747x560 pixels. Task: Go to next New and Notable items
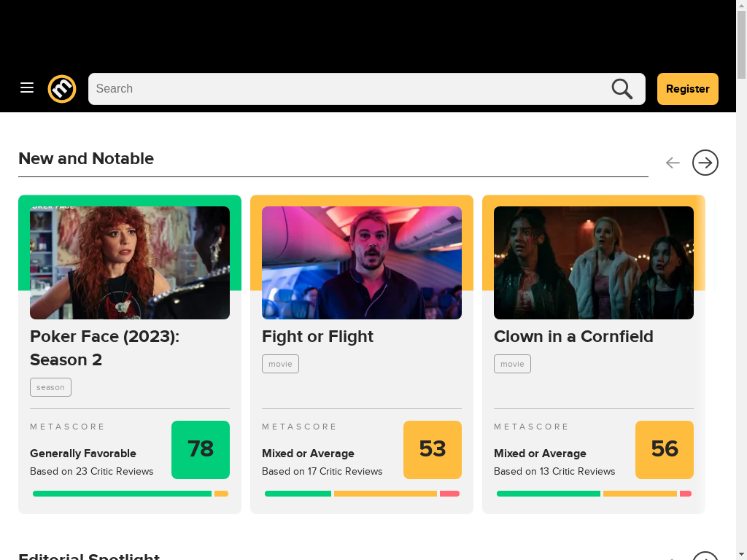705,163
